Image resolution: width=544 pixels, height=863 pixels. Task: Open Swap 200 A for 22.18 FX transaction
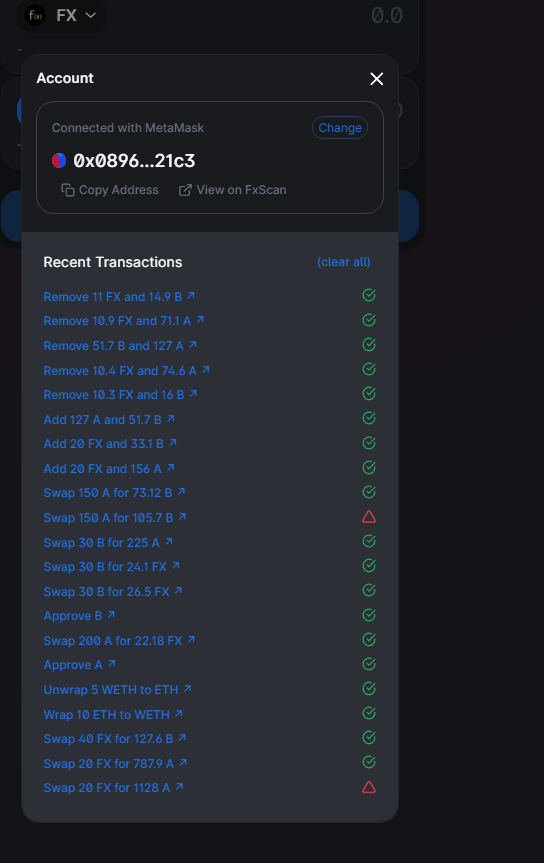pyautogui.click(x=119, y=641)
